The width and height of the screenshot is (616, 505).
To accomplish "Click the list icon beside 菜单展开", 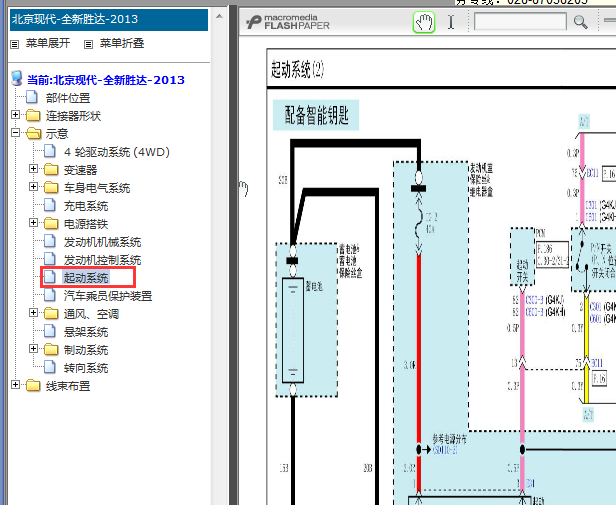I will click(x=15, y=44).
